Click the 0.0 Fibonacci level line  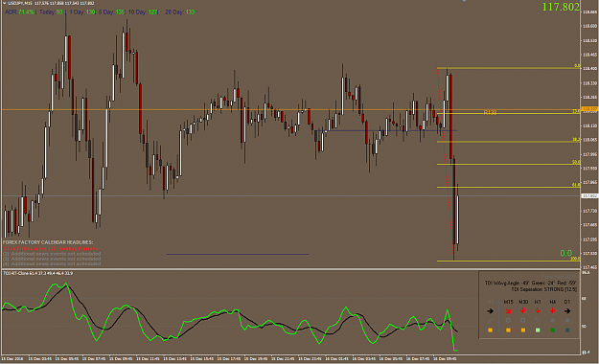point(509,68)
